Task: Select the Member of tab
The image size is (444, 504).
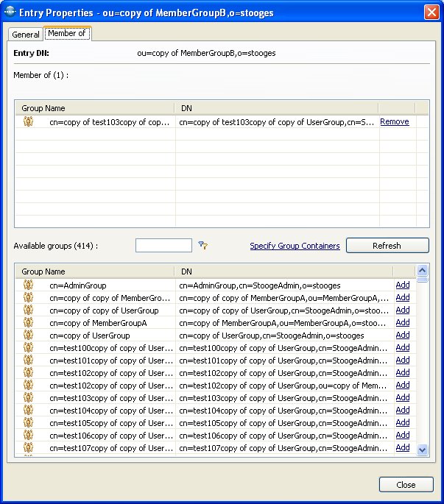Action: point(66,34)
